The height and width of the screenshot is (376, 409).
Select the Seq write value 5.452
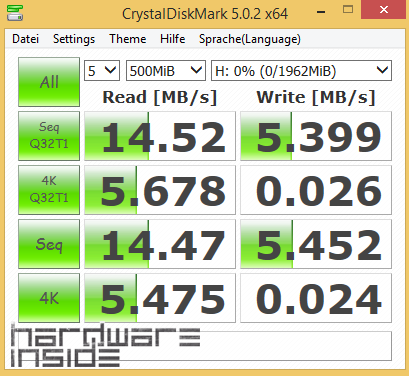point(316,244)
